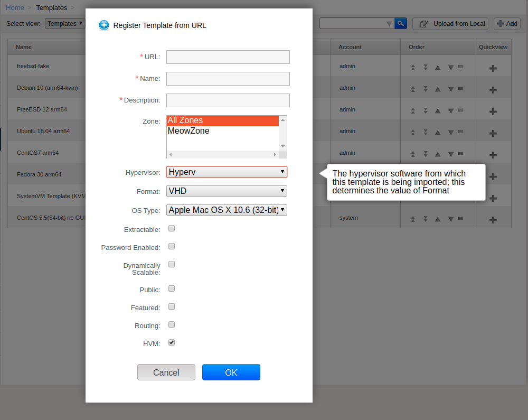Screen dimensions: 528x420
Task: Open quickview for Debian 10 row
Action: tap(493, 90)
